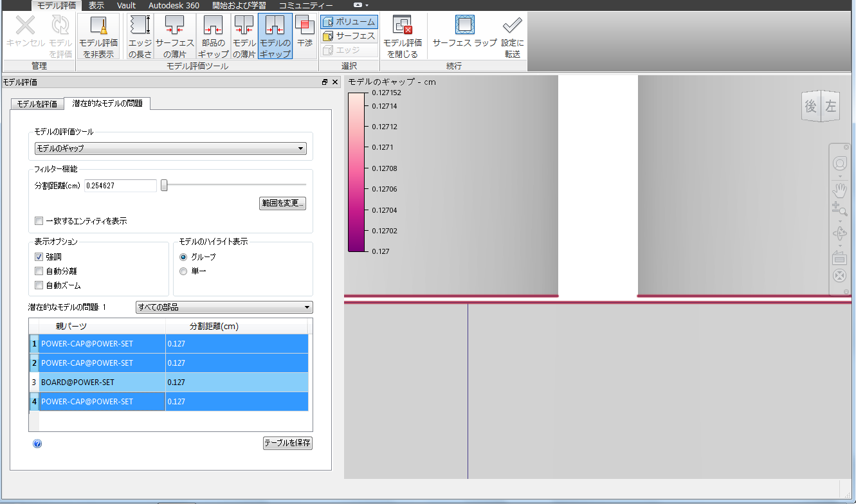This screenshot has width=856, height=504.
Task: Click the 親パーツ column header
Action: coord(102,327)
